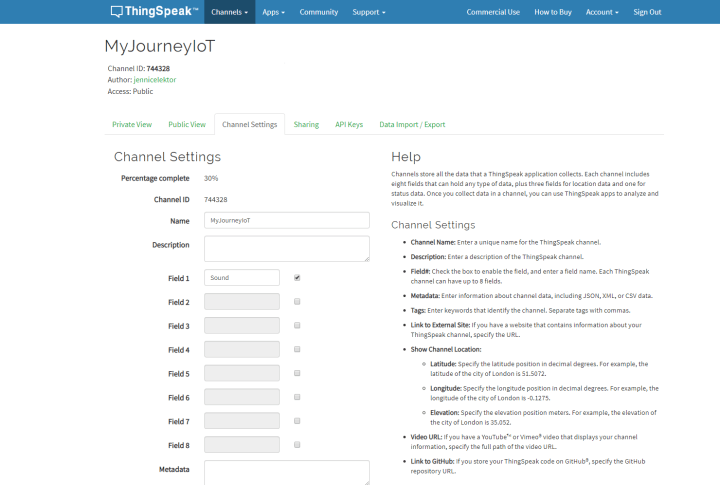Click the 'Percentage complete' label
Viewport: 720px width, 485px height.
(155, 178)
